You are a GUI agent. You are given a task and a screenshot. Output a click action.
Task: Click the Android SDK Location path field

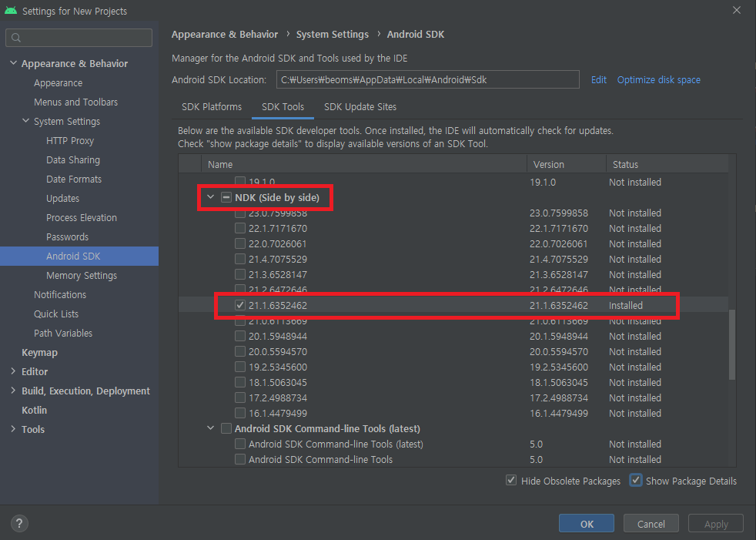point(428,79)
